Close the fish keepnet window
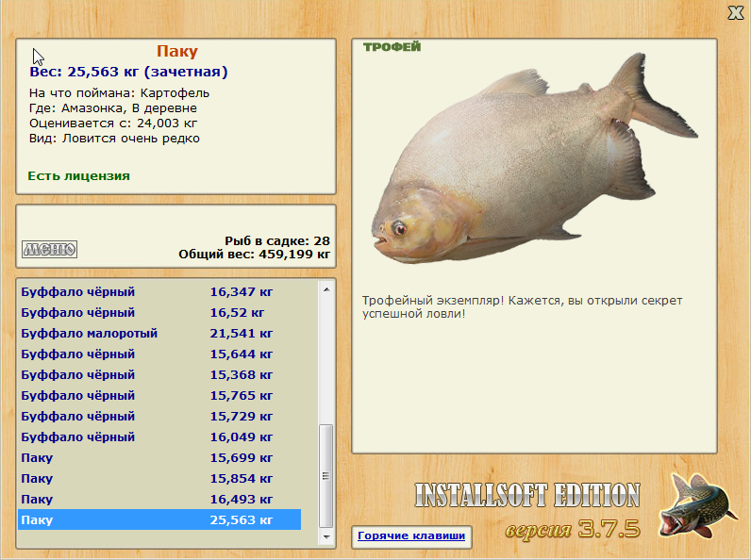The height and width of the screenshot is (560, 751). pyautogui.click(x=736, y=13)
